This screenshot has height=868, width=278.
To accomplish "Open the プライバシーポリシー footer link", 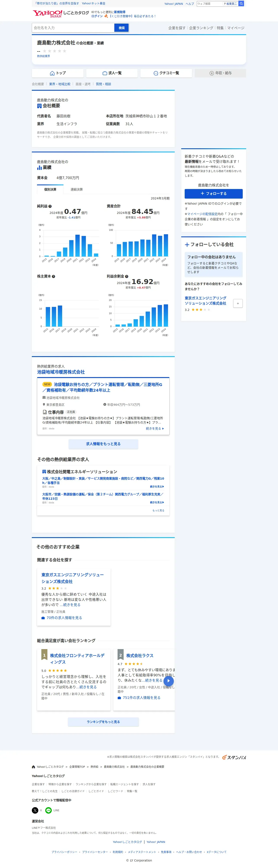I will click(x=64, y=852).
